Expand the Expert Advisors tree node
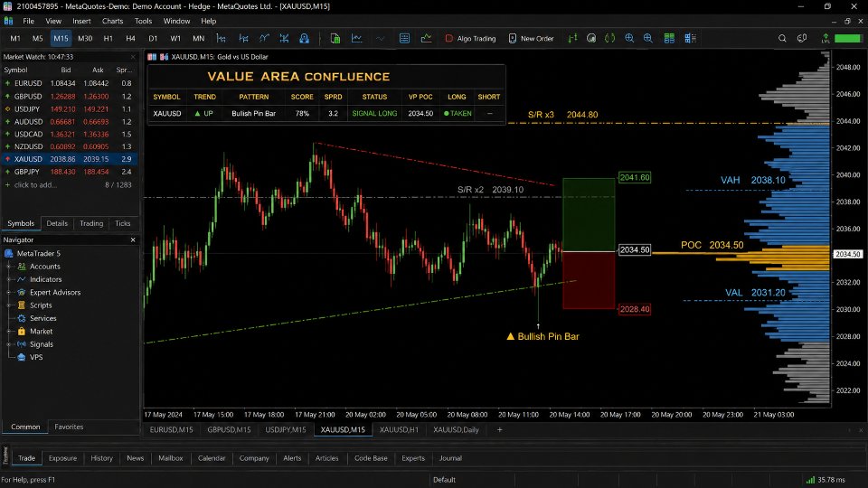 click(x=9, y=292)
